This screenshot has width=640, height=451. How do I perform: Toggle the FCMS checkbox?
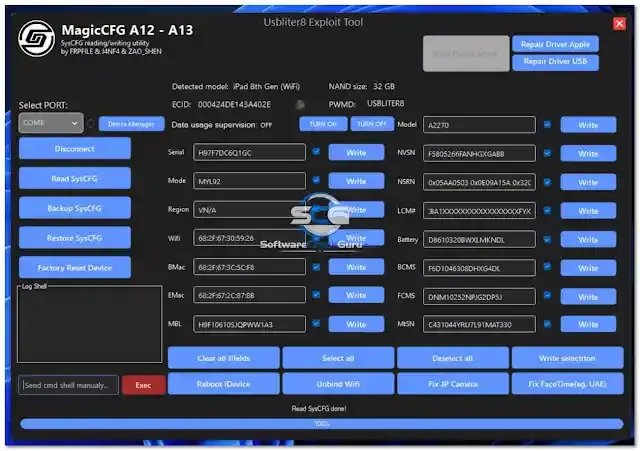pos(547,295)
